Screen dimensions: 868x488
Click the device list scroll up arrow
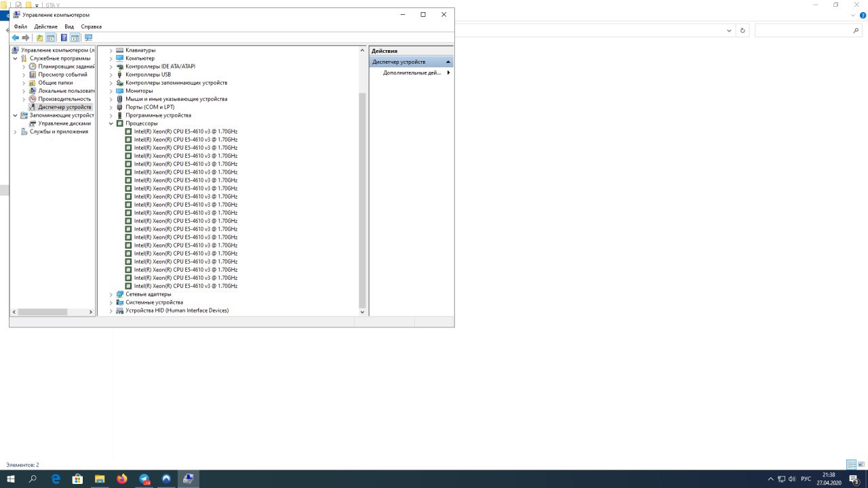click(x=362, y=50)
